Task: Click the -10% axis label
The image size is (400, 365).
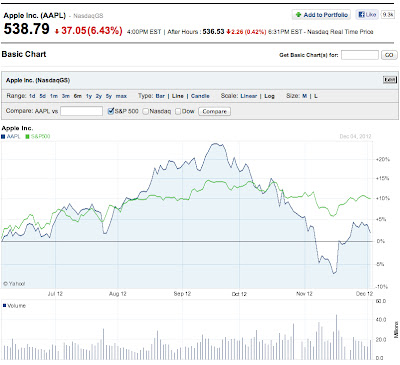Action: [x=382, y=287]
